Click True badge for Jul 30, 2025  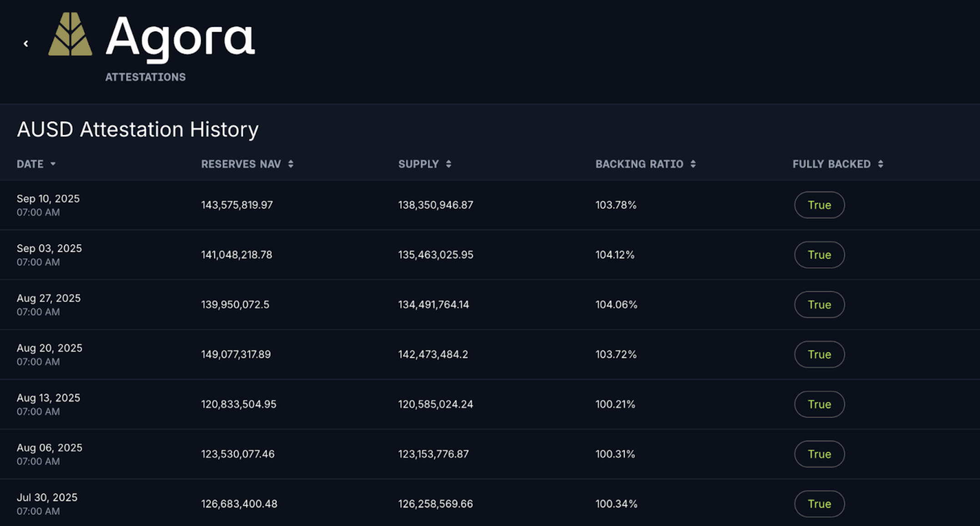(x=819, y=504)
